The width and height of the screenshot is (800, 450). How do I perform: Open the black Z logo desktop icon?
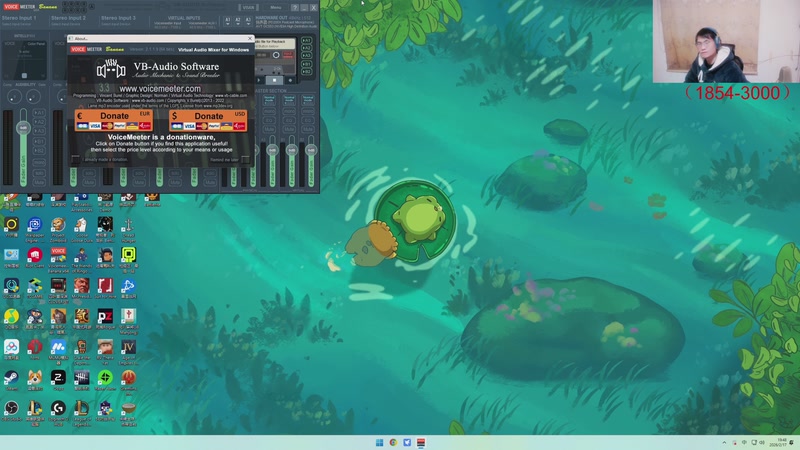pyautogui.click(x=58, y=380)
